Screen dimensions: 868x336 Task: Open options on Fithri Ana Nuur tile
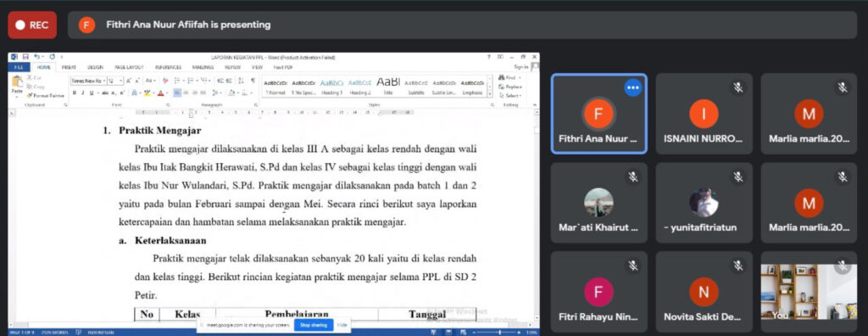(632, 87)
